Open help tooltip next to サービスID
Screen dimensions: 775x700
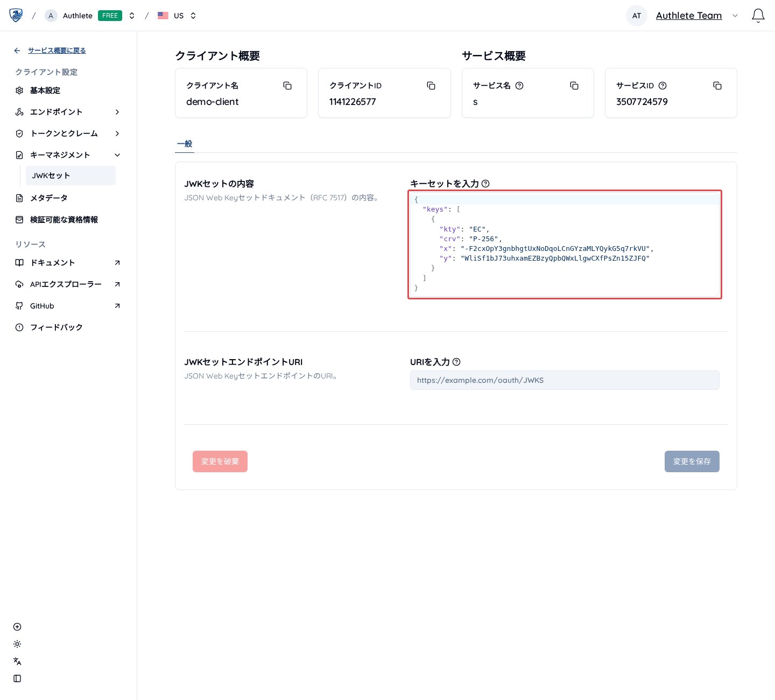[x=663, y=86]
